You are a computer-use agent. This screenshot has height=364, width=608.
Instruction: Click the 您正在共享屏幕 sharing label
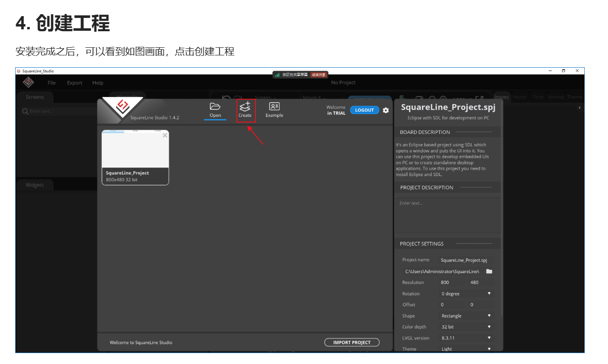(x=295, y=75)
